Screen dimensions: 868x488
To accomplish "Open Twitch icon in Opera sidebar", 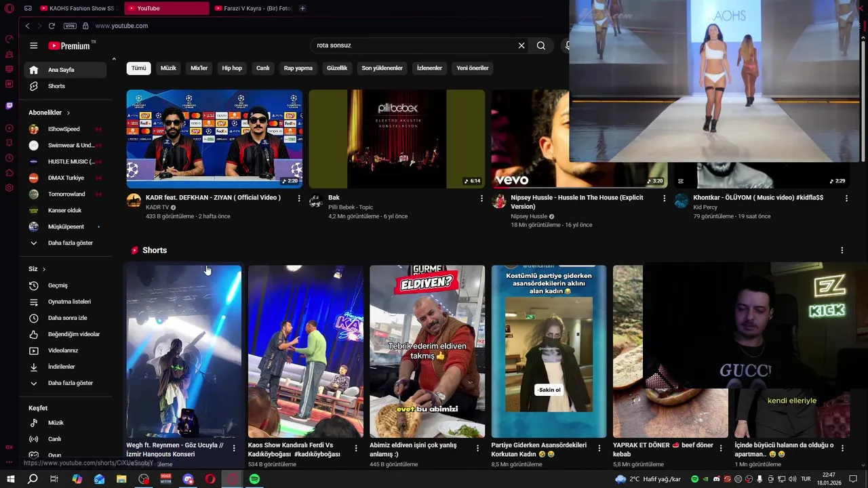I will point(9,106).
